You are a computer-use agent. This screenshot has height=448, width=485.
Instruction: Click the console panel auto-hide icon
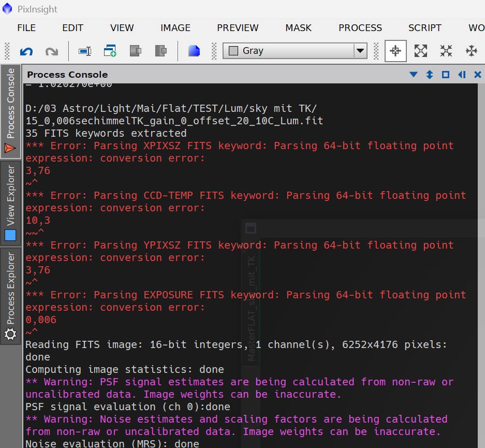click(462, 75)
